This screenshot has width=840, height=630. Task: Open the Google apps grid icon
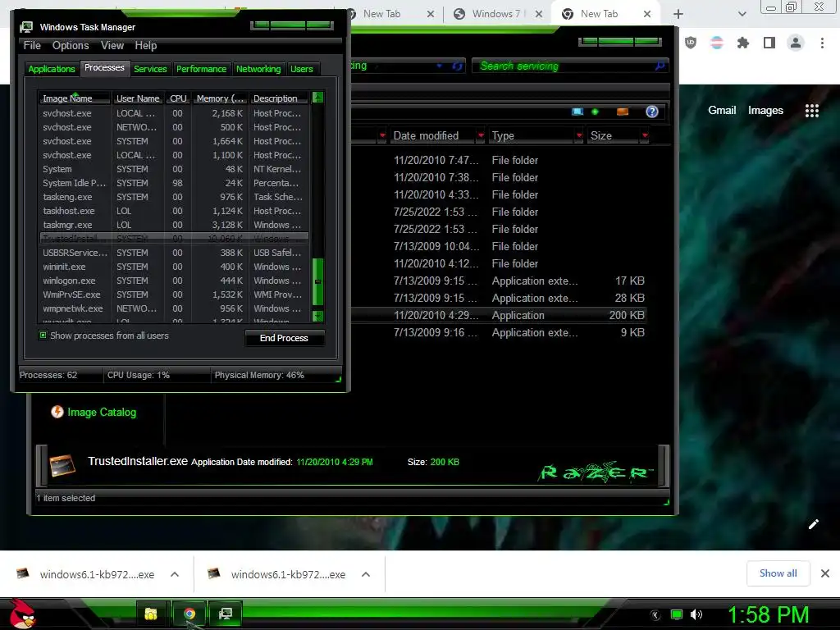pos(811,111)
